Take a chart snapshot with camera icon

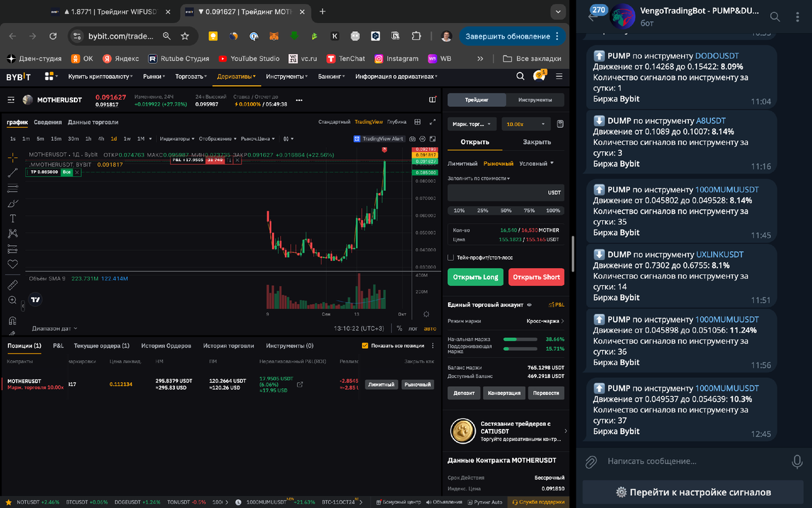pyautogui.click(x=412, y=139)
